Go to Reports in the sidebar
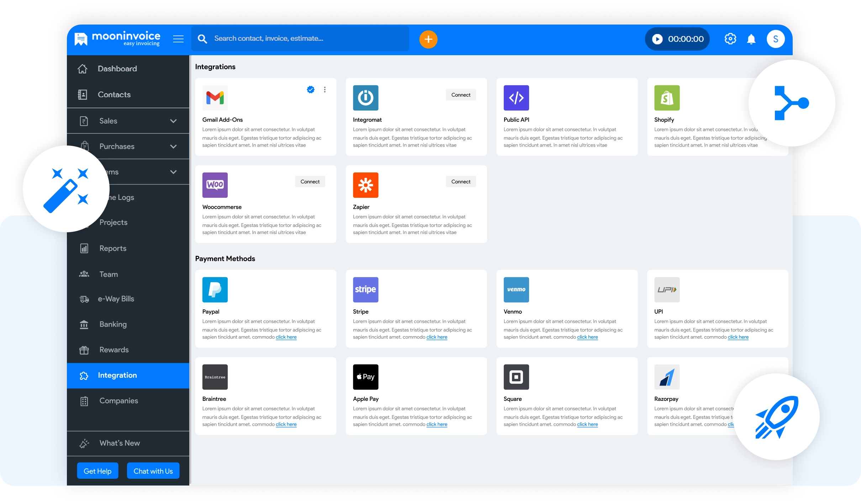 click(113, 248)
